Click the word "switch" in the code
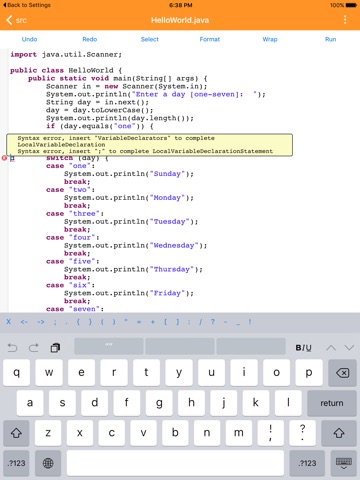The height and width of the screenshot is (480, 360). click(x=59, y=159)
